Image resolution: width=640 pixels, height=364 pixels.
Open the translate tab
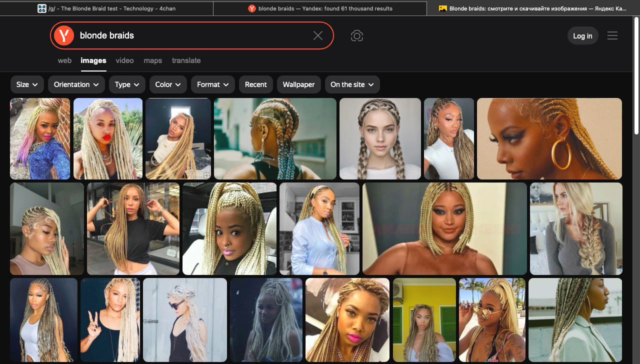point(186,60)
